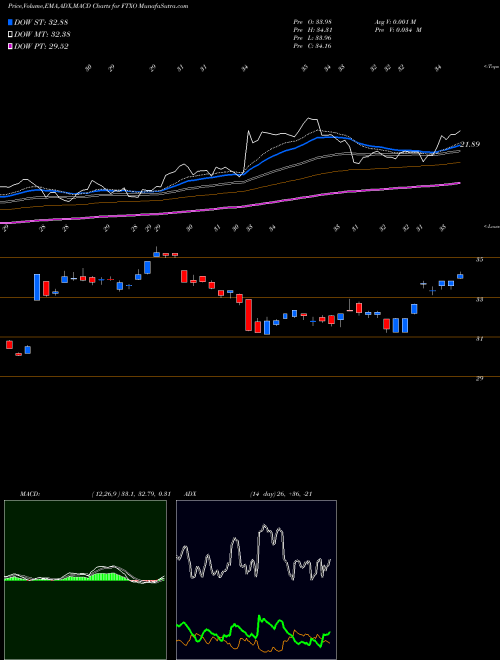Click the topmost blue candlestick near 35

click(157, 254)
